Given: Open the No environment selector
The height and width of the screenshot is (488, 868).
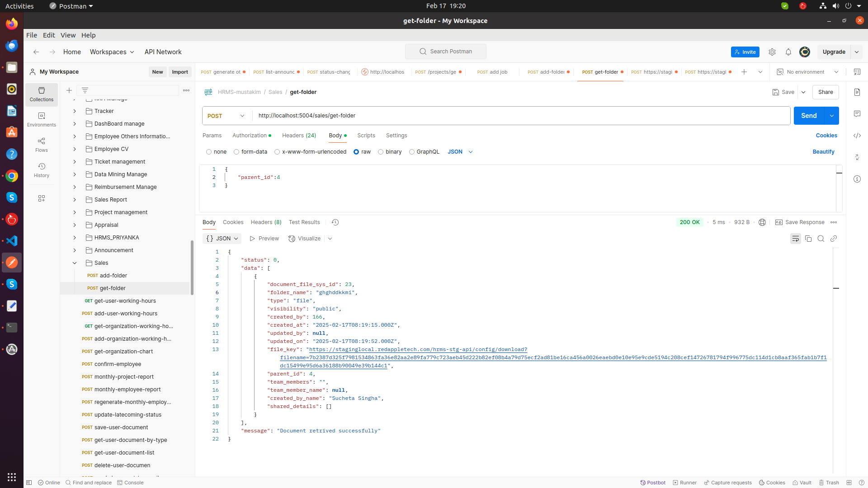Looking at the screenshot, I should pyautogui.click(x=807, y=72).
